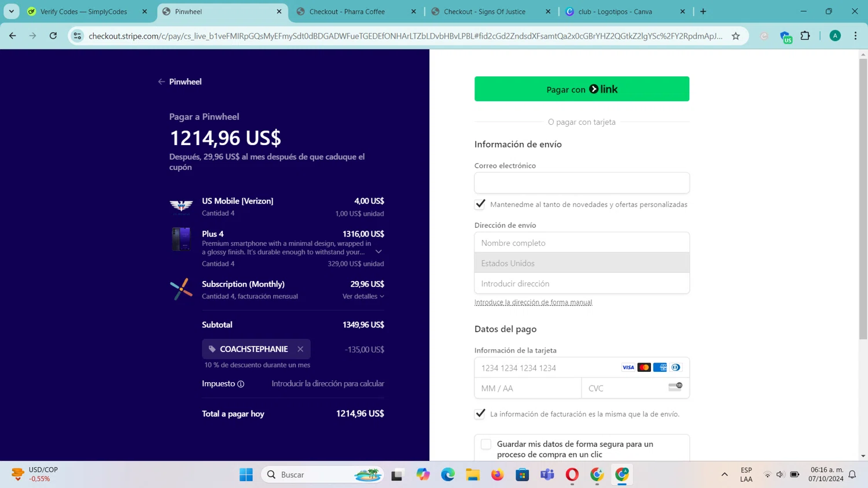868x488 pixels.
Task: Uncheck Mantenedme al tanto de novedades
Action: (x=480, y=204)
